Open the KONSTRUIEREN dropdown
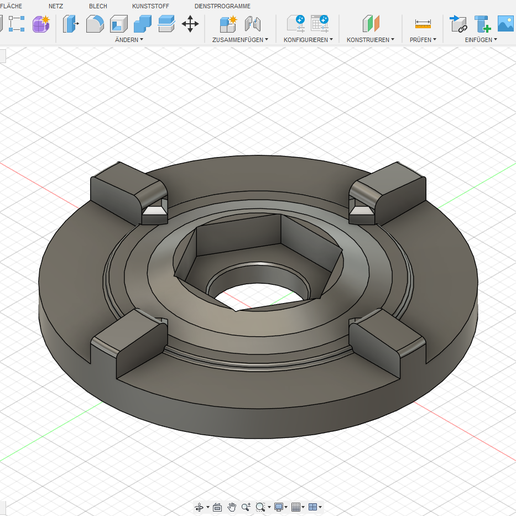516x516 pixels. 370,40
